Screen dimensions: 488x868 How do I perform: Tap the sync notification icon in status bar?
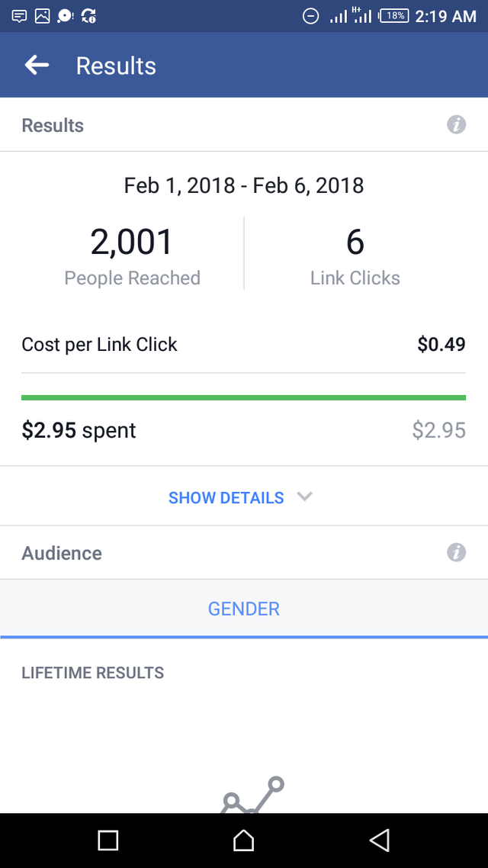pos(88,16)
